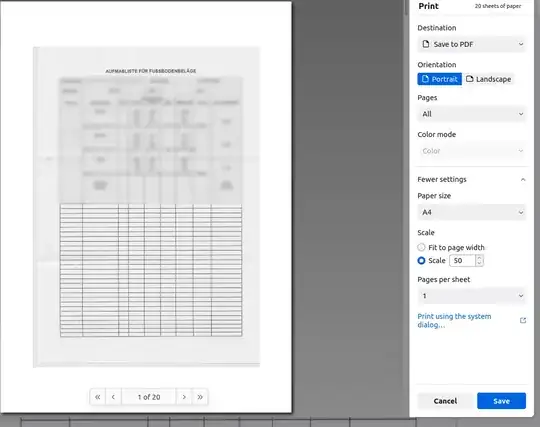Increase scale value with up stepper

479,258
